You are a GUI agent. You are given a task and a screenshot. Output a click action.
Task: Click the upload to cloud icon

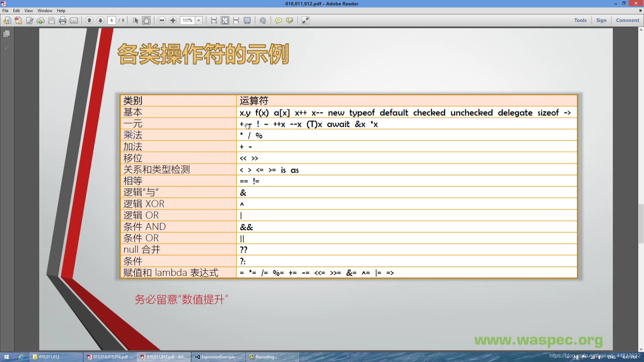click(41, 20)
